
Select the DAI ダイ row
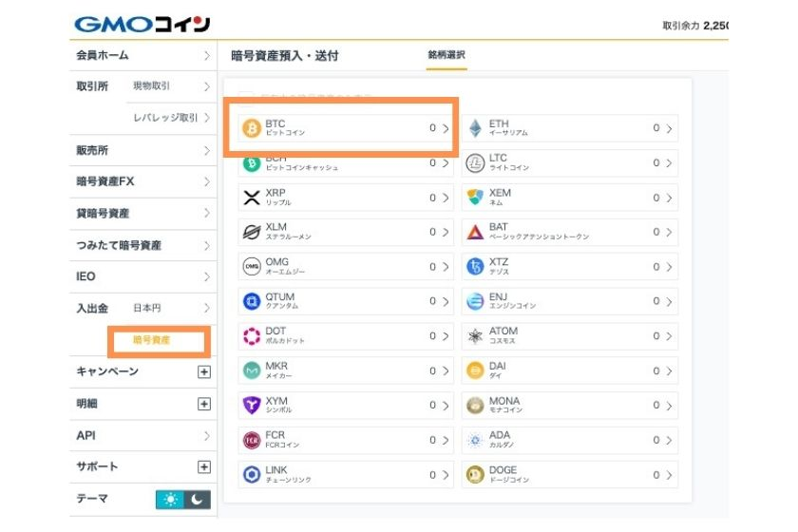[x=570, y=370]
